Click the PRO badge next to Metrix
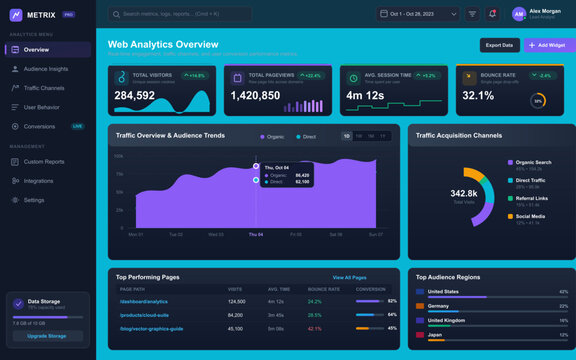 pos(69,15)
